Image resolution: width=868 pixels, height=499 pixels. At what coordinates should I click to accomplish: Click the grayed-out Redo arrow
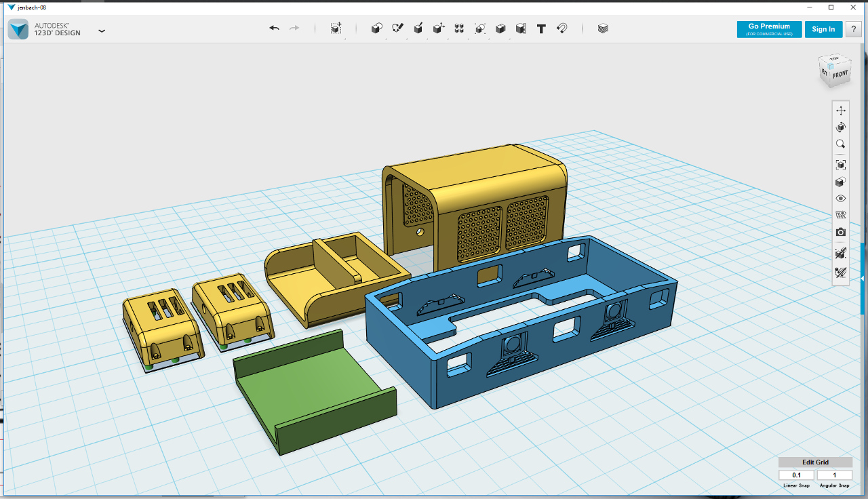pyautogui.click(x=294, y=28)
